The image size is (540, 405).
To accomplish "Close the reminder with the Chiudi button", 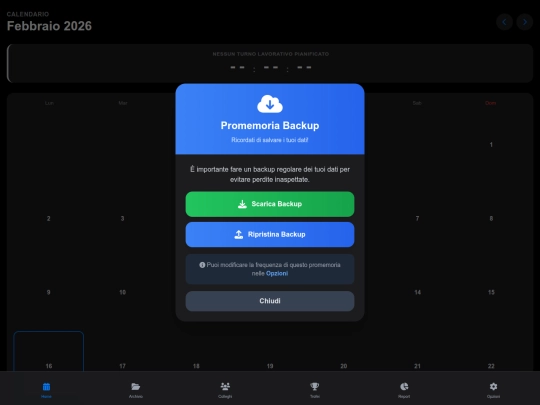I will click(270, 301).
